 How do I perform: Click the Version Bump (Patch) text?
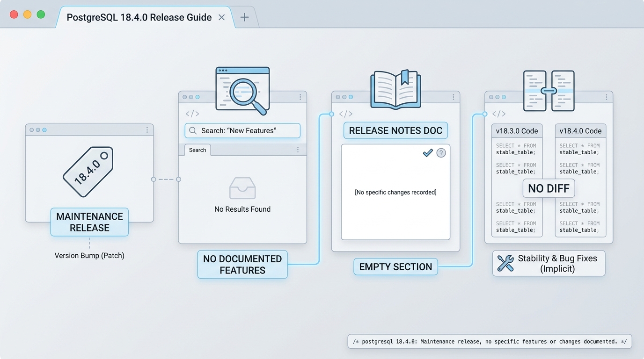tap(89, 256)
